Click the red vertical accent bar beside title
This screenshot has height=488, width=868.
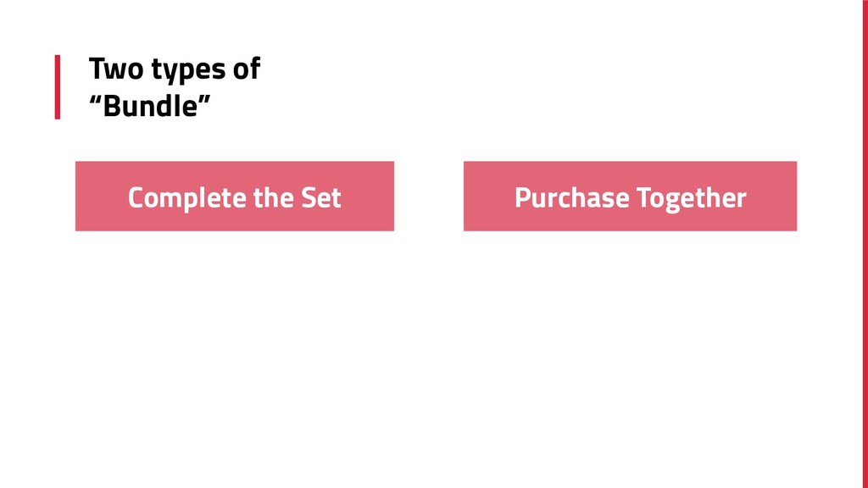coord(58,87)
